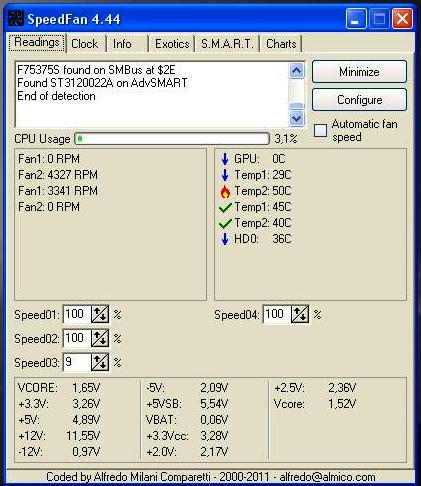Screen dimensions: 421x486
Task: Click the Speed01 value field
Action: pos(77,314)
